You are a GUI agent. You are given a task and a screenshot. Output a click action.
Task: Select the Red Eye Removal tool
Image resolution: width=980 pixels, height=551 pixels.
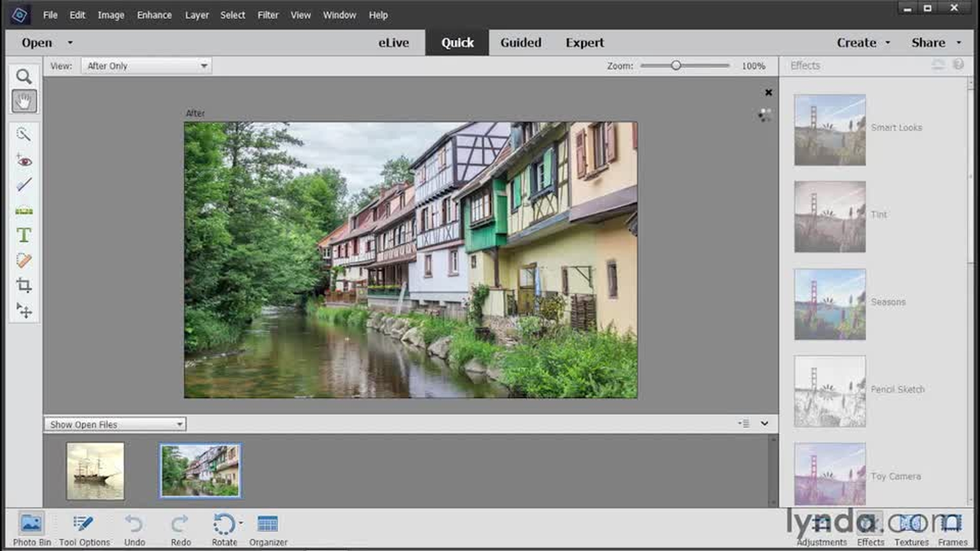(23, 161)
